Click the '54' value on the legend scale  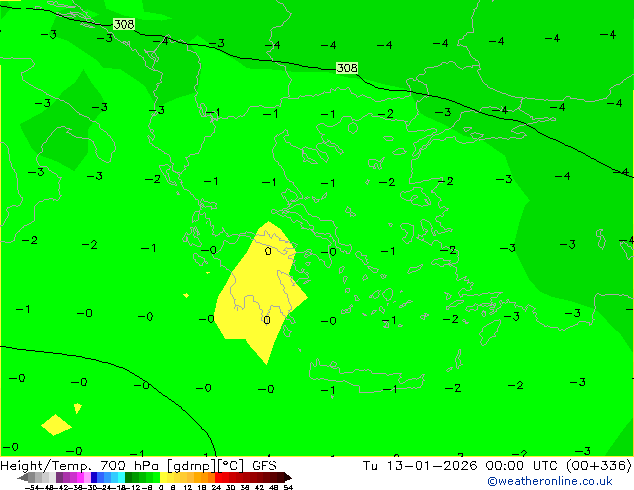(x=288, y=487)
